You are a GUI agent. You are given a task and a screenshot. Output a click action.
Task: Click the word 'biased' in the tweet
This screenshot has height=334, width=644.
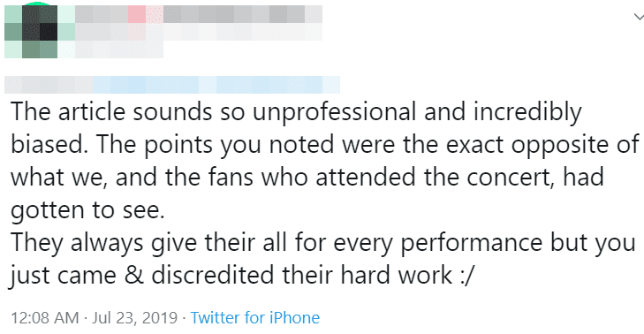(49, 144)
